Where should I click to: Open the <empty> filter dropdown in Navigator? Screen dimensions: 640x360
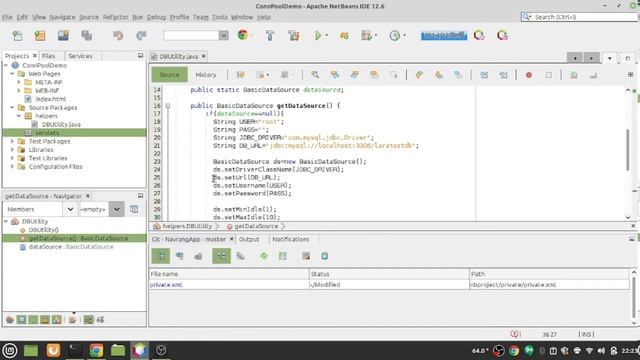[116, 209]
